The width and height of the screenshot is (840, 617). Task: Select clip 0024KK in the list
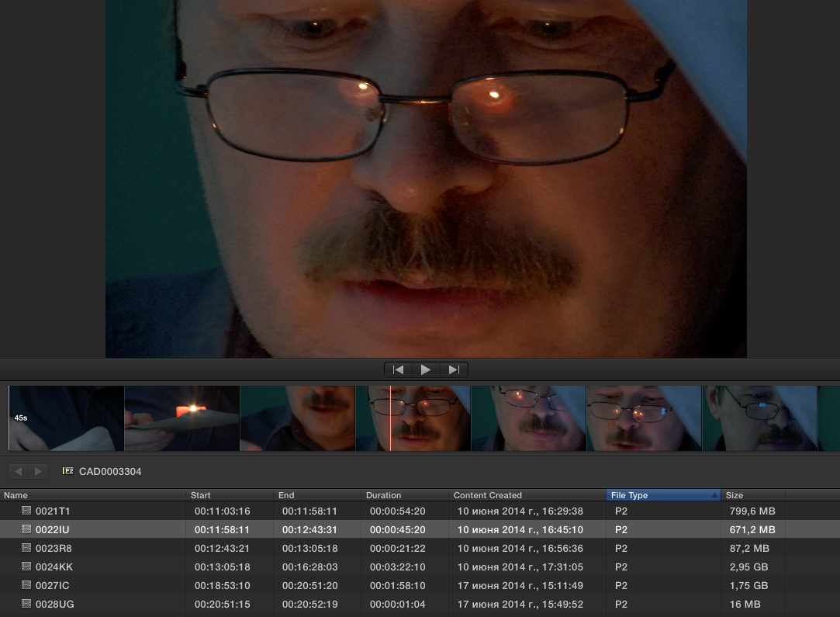(x=420, y=567)
